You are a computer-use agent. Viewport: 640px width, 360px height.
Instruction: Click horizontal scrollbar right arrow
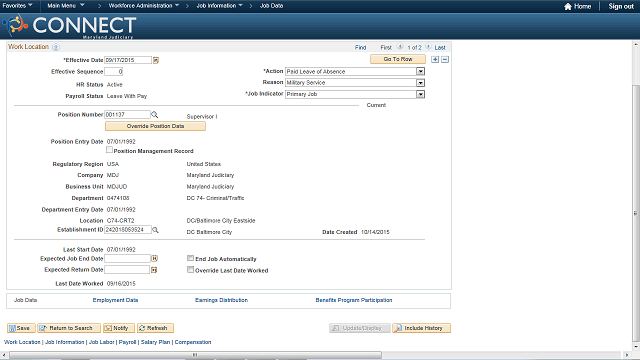coord(627,355)
